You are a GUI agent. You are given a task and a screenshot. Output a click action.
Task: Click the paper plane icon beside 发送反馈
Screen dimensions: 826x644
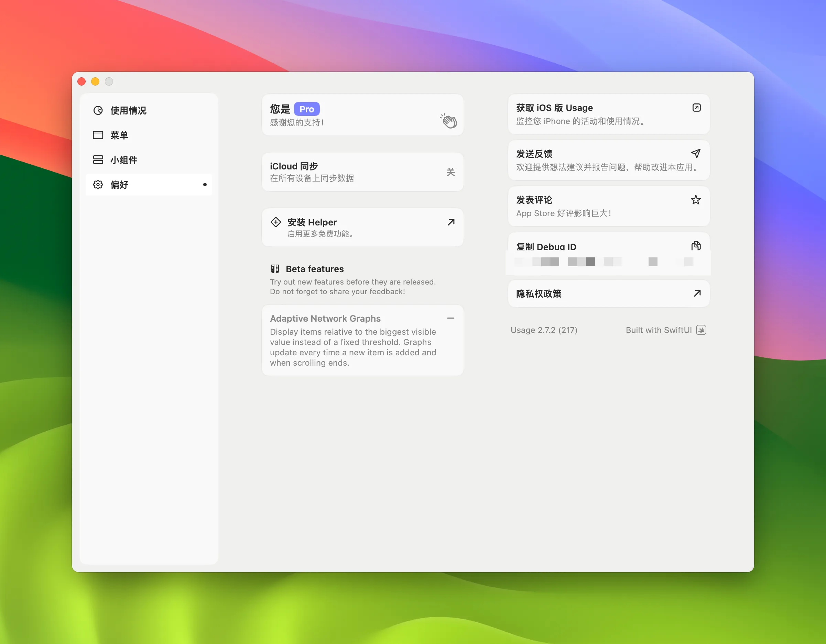click(696, 154)
